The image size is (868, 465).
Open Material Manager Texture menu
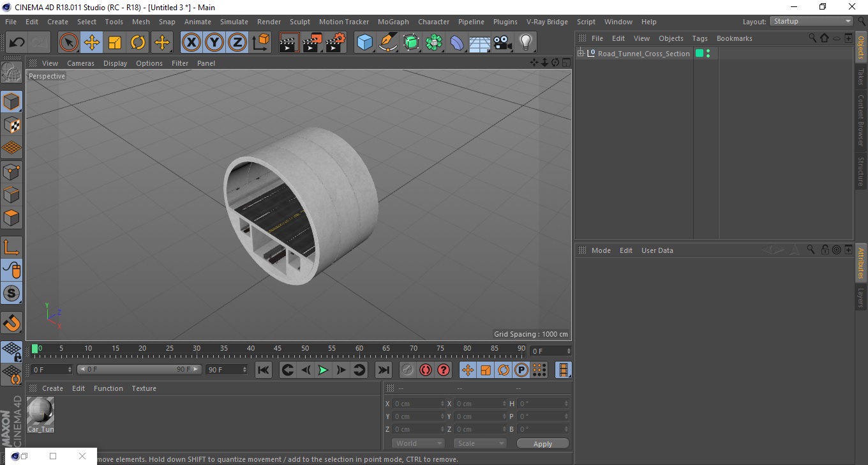tap(144, 388)
